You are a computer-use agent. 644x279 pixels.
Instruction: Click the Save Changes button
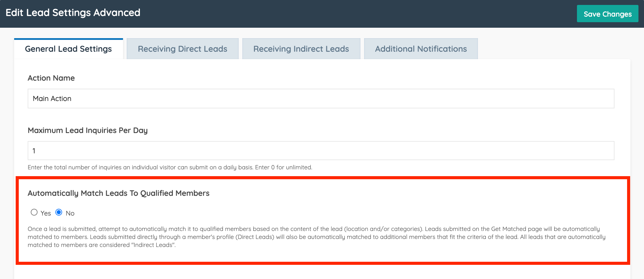coord(607,14)
